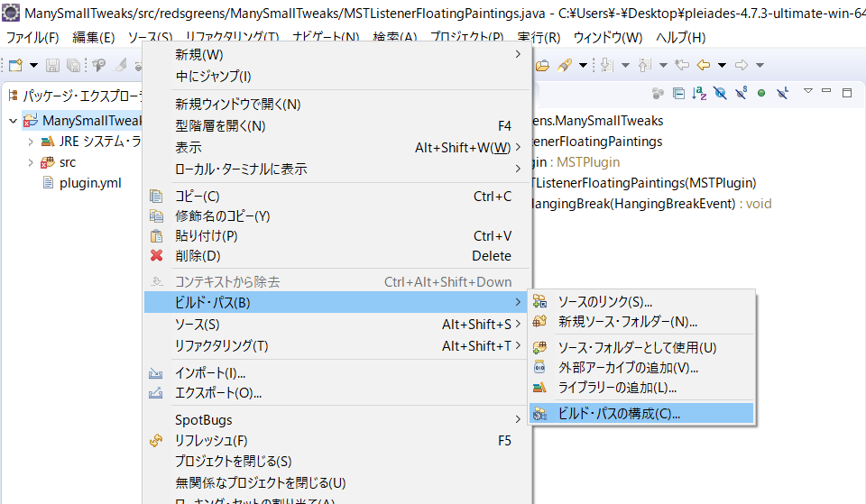The height and width of the screenshot is (504, 866).
Task: Open the dropdown beside the New icon
Action: 33,65
